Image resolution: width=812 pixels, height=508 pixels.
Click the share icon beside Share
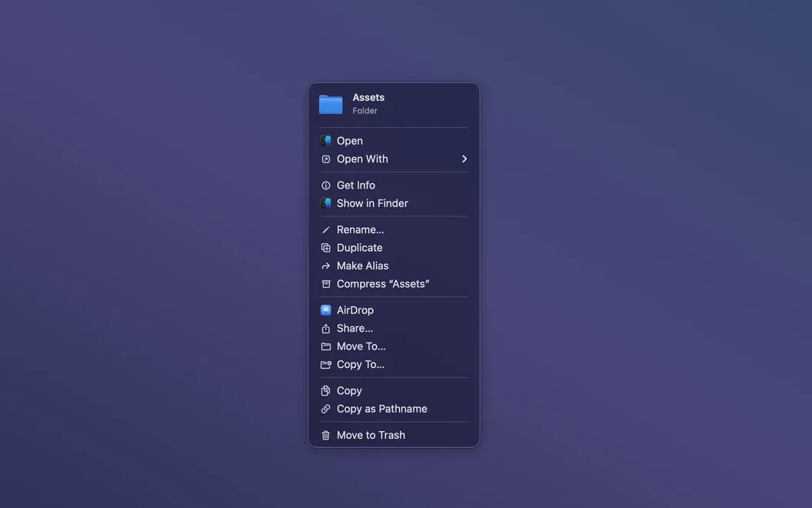[326, 328]
